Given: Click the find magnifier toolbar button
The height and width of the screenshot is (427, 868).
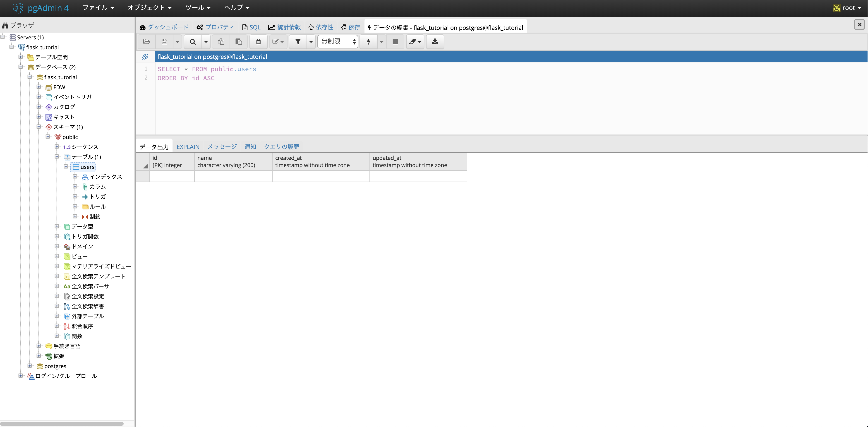Looking at the screenshot, I should [193, 41].
